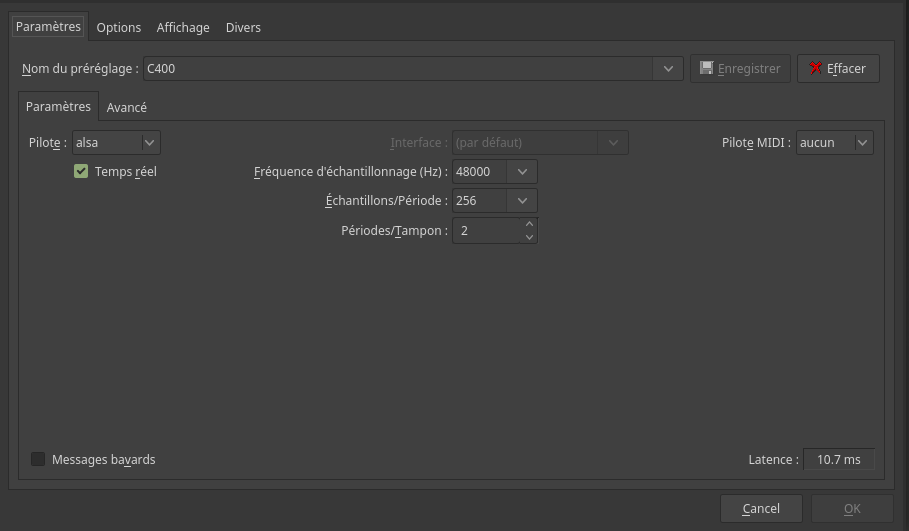The image size is (909, 531).
Task: Increase Périodes/Tampon with the up arrow
Action: click(x=529, y=224)
